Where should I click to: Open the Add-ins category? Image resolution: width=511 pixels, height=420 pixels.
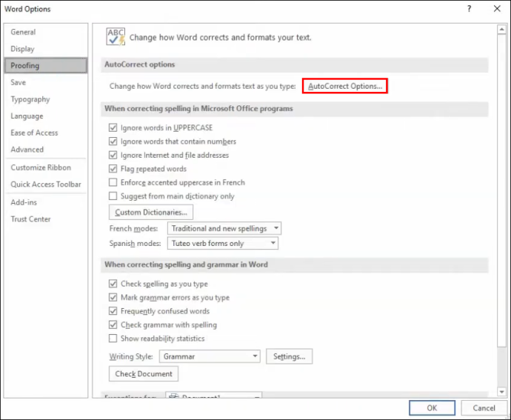(24, 202)
